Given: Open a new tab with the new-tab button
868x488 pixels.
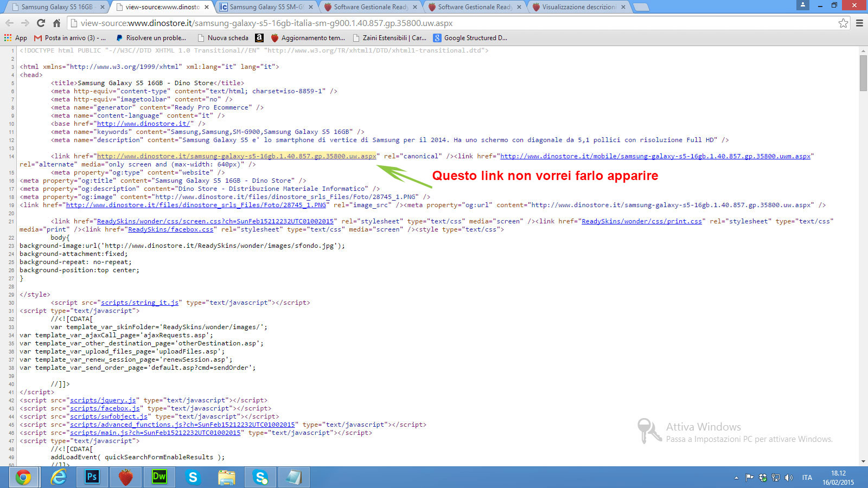Looking at the screenshot, I should (641, 7).
